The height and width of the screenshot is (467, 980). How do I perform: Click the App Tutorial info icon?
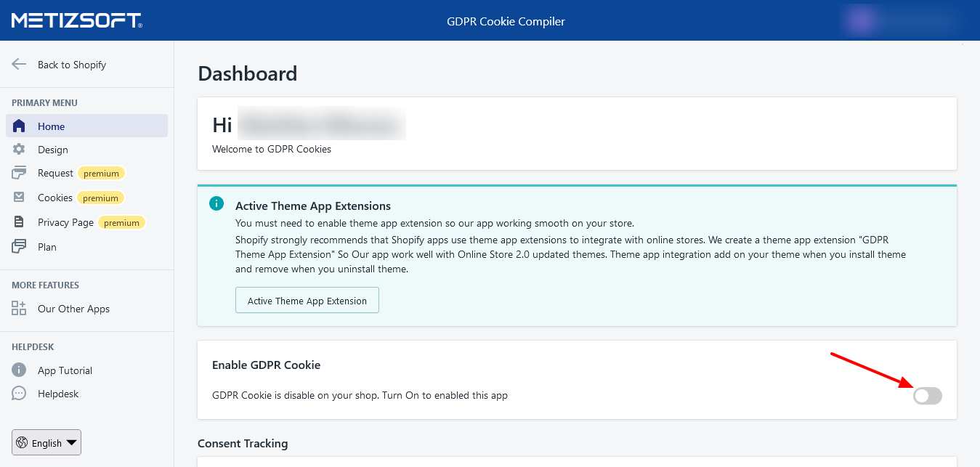[20, 370]
